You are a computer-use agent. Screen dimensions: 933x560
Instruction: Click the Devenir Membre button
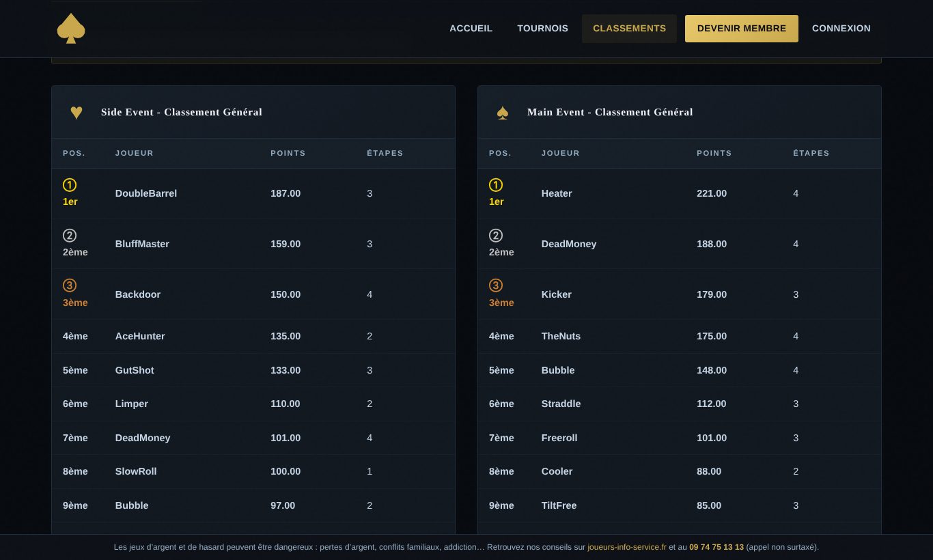point(742,29)
